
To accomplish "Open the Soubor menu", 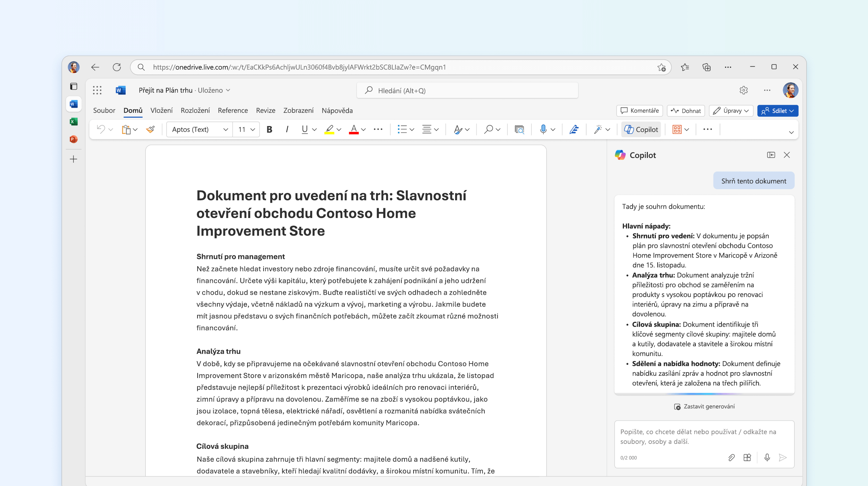I will [104, 110].
